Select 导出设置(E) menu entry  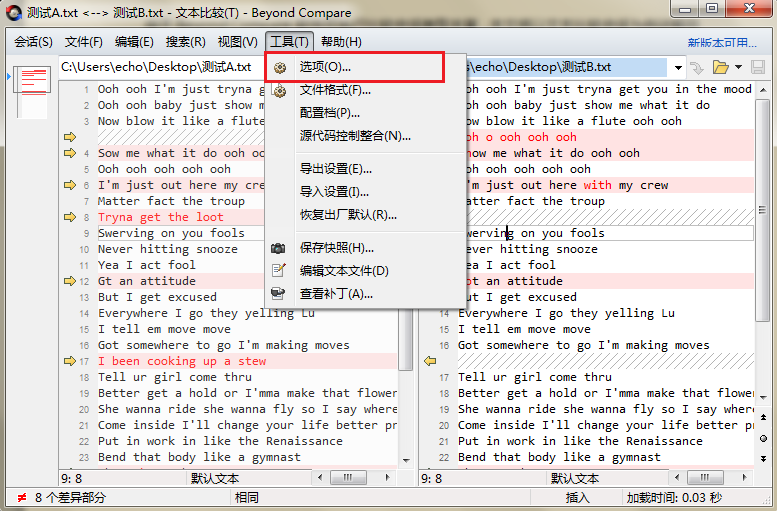tap(335, 169)
